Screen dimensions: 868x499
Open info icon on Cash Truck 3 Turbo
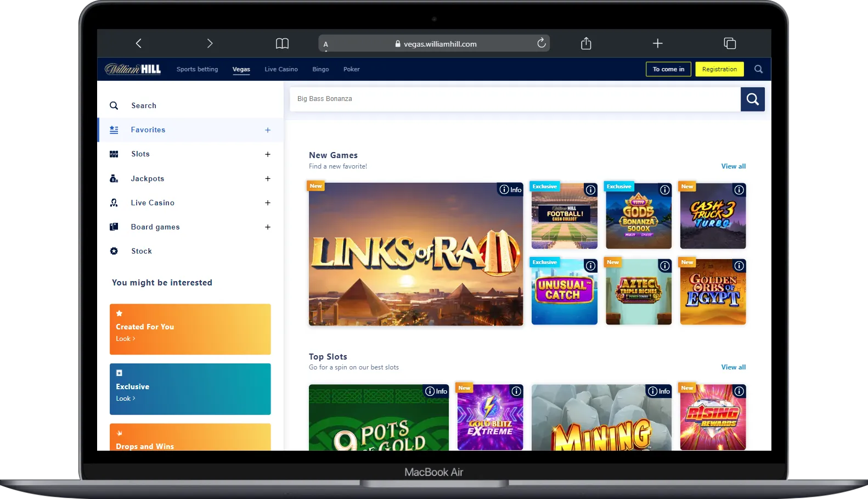tap(739, 190)
